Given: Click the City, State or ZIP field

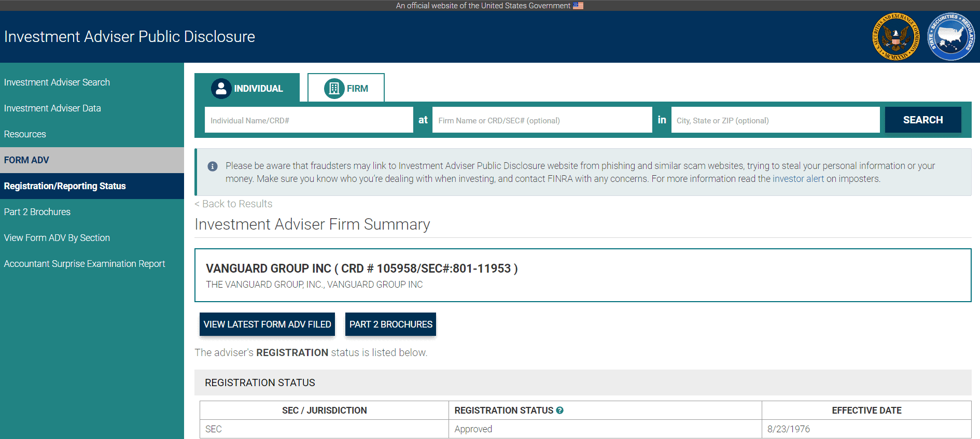Looking at the screenshot, I should [775, 120].
